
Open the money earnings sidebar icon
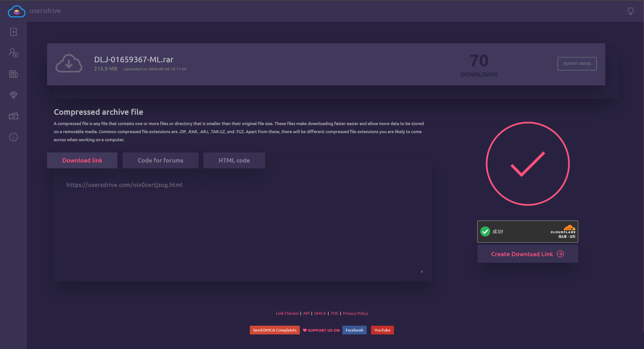tap(13, 116)
